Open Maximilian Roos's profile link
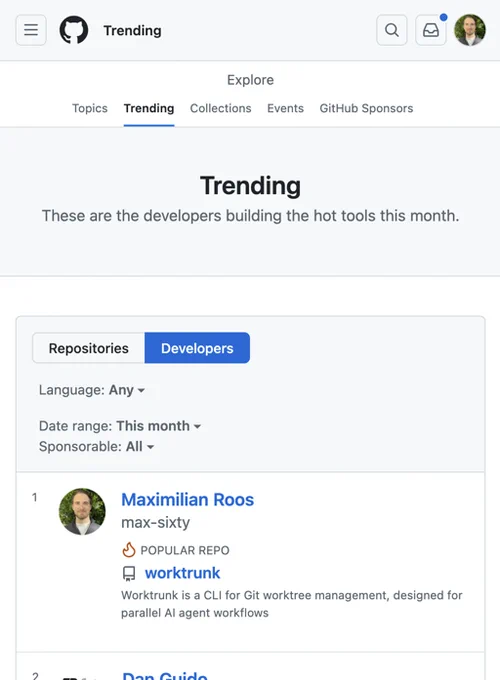Screen dimensions: 500x680 pyautogui.click(x=187, y=500)
